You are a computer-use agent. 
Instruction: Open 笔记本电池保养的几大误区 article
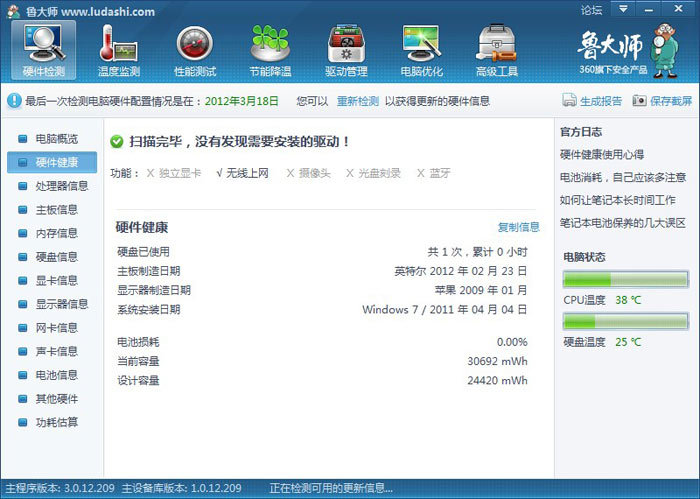pyautogui.click(x=623, y=223)
